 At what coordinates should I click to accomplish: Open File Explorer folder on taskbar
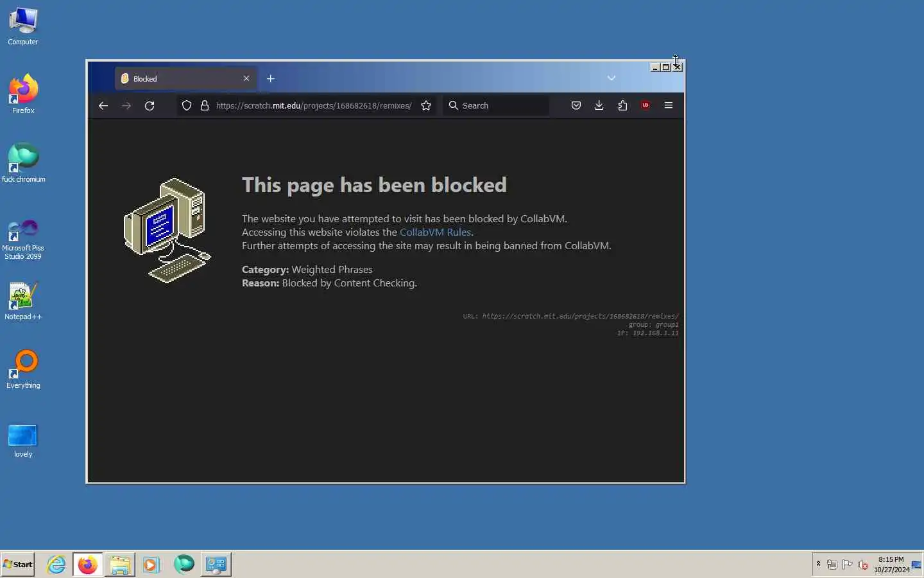[120, 565]
